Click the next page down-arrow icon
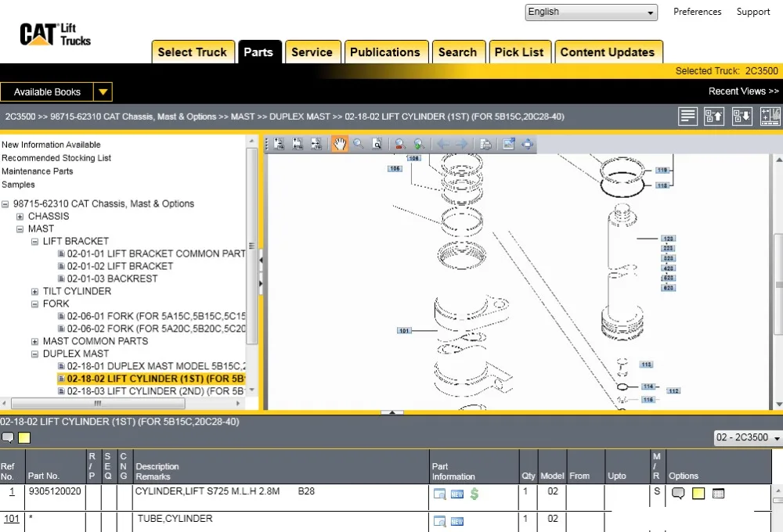This screenshot has width=783, height=532. click(x=742, y=117)
